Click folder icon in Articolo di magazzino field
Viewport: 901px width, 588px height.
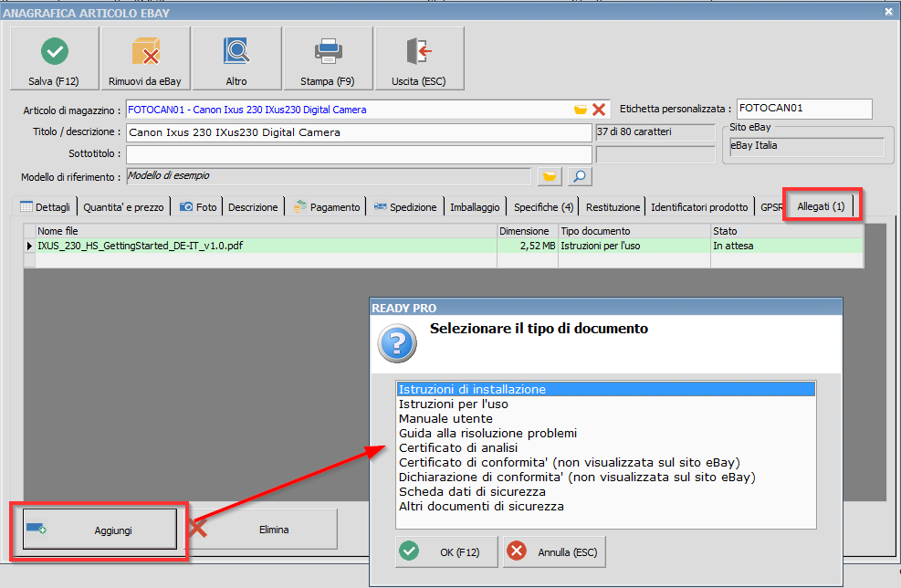click(x=581, y=110)
